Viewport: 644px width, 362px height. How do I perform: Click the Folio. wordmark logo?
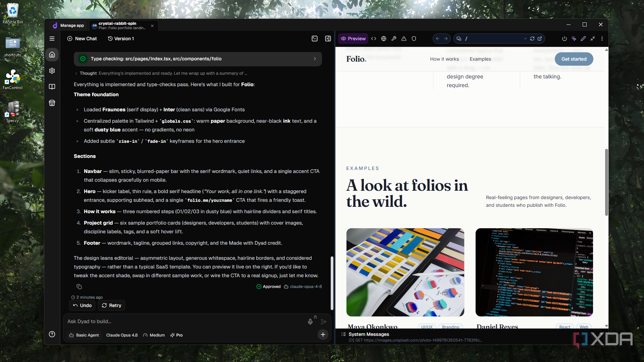(356, 59)
